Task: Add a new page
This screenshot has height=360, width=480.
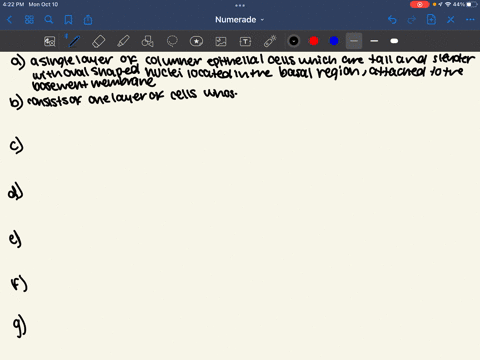Action: (431, 20)
